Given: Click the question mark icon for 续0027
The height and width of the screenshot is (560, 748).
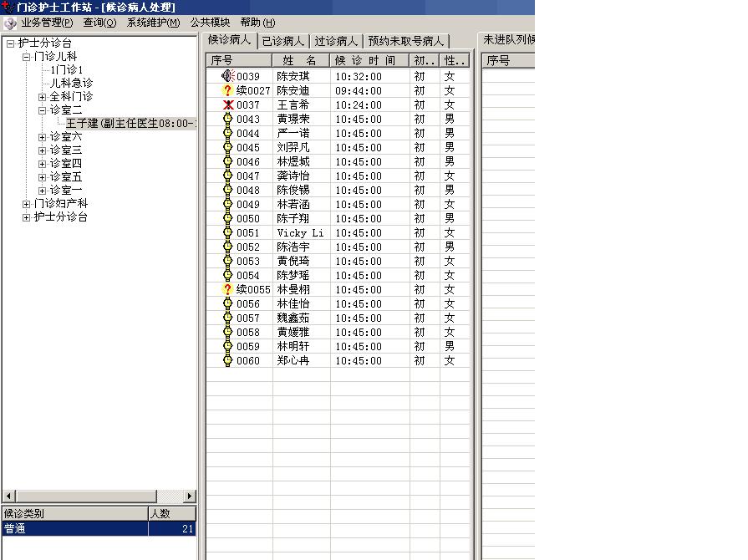Looking at the screenshot, I should coord(227,90).
